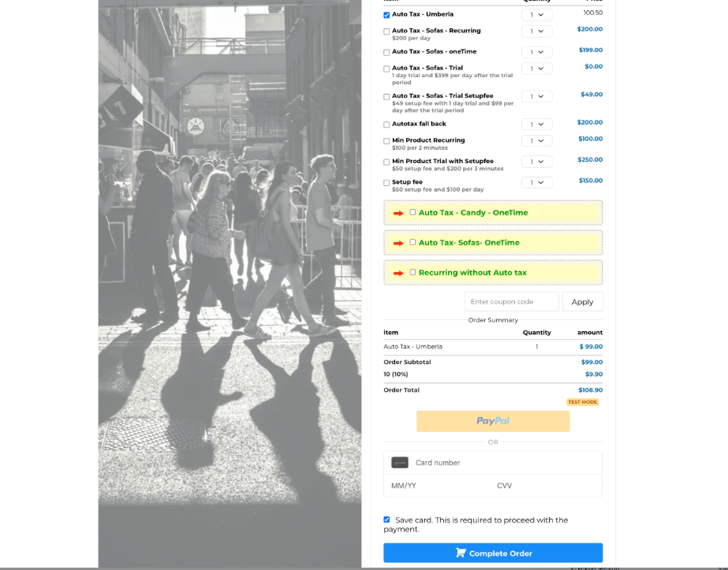The width and height of the screenshot is (728, 570).
Task: Select the Setup fee product checkbox
Action: pyautogui.click(x=386, y=183)
